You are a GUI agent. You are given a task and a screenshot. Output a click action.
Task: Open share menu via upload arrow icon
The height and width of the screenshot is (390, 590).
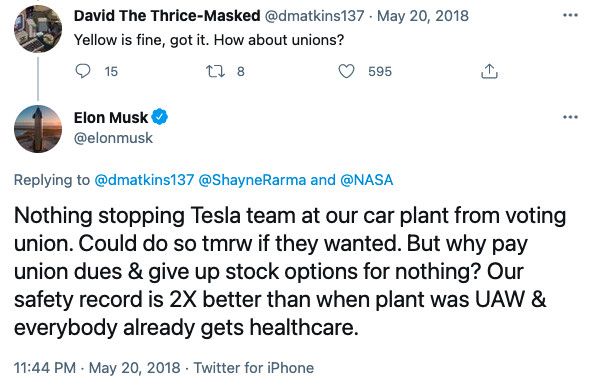coord(489,71)
